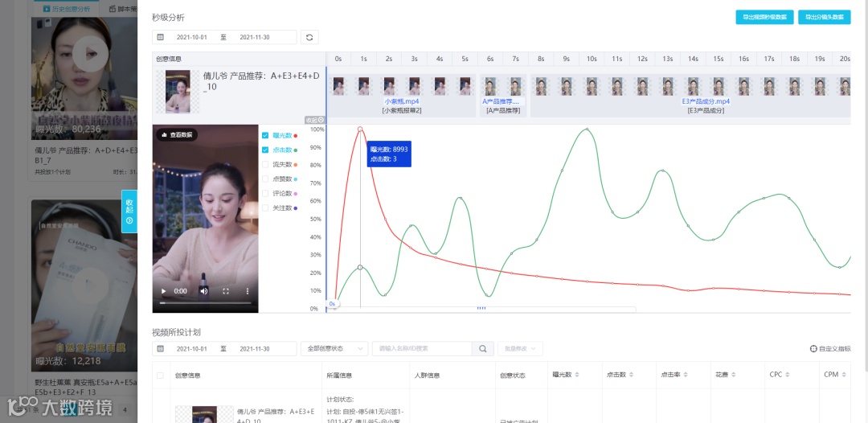Click the search magnifier icon
Image resolution: width=868 pixels, height=423 pixels.
483,349
